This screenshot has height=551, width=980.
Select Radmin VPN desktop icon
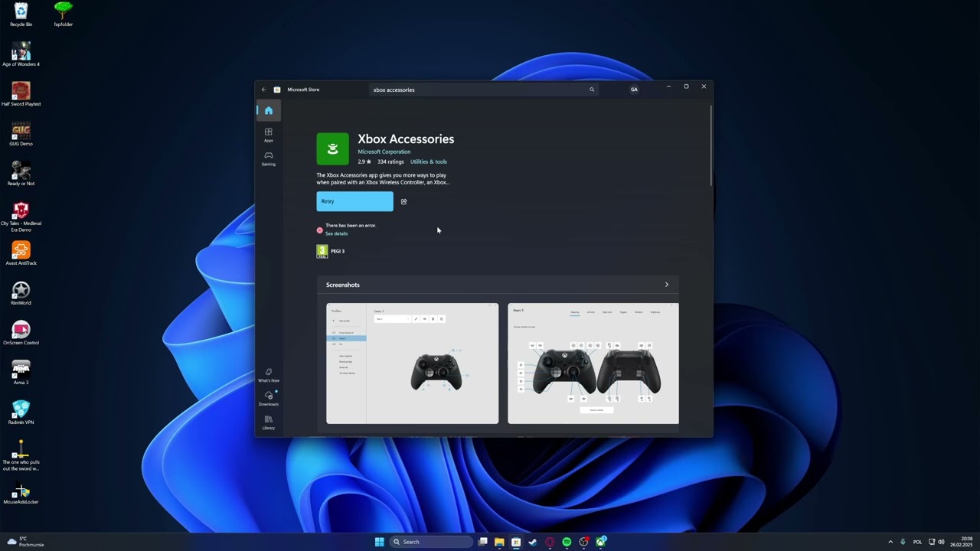click(21, 412)
